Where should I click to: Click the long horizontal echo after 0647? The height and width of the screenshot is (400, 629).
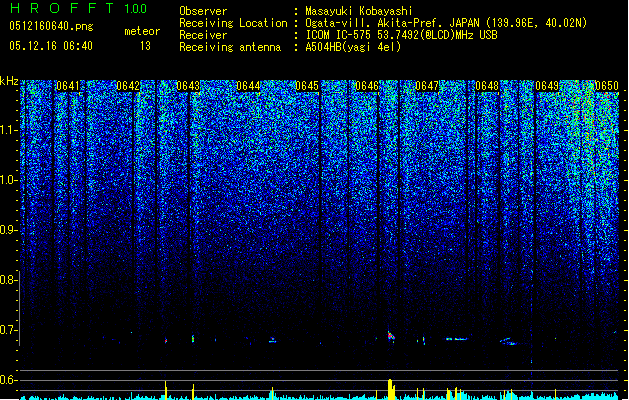(457, 339)
